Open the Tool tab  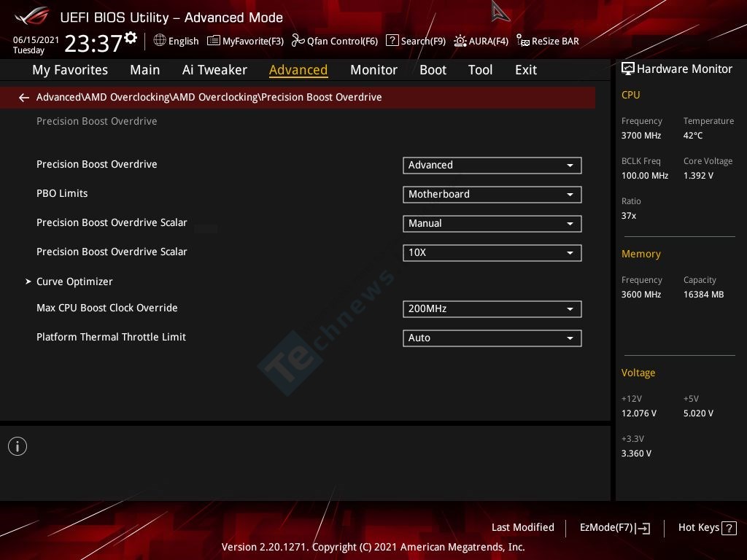480,70
